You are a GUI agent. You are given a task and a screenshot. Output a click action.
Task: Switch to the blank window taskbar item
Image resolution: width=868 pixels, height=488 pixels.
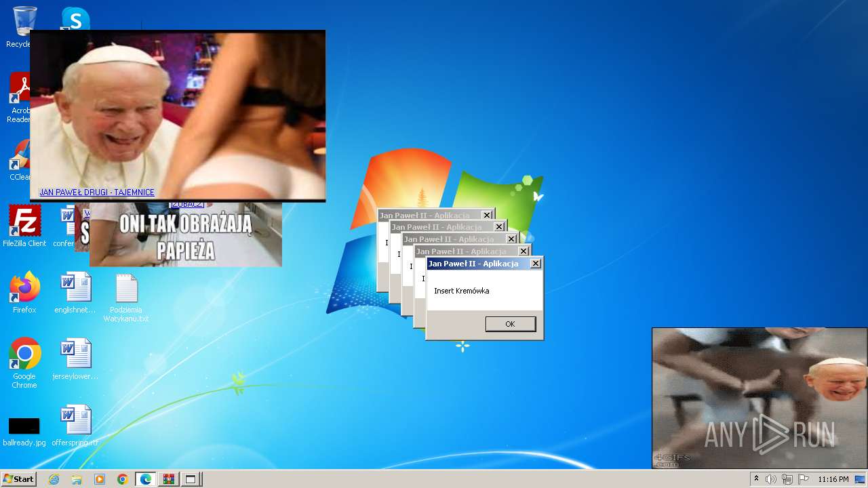pyautogui.click(x=191, y=479)
